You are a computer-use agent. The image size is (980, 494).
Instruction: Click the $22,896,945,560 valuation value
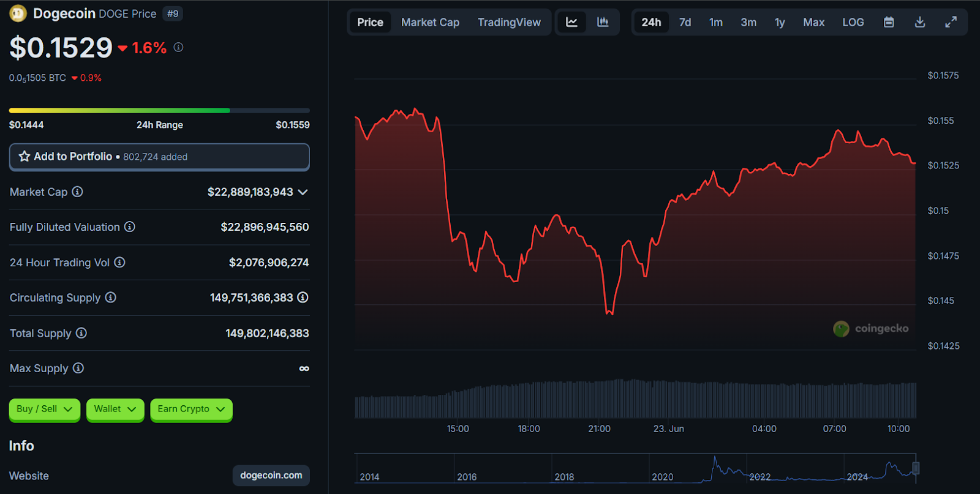(x=265, y=227)
